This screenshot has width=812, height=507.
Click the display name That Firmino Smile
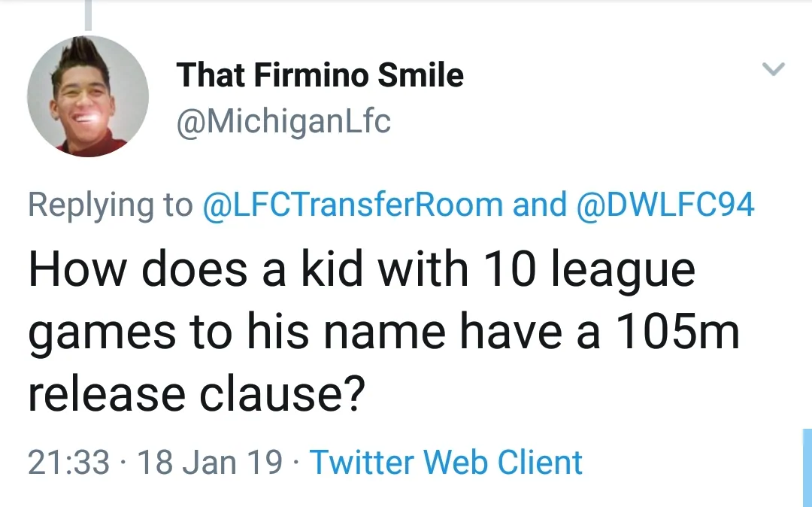click(320, 75)
